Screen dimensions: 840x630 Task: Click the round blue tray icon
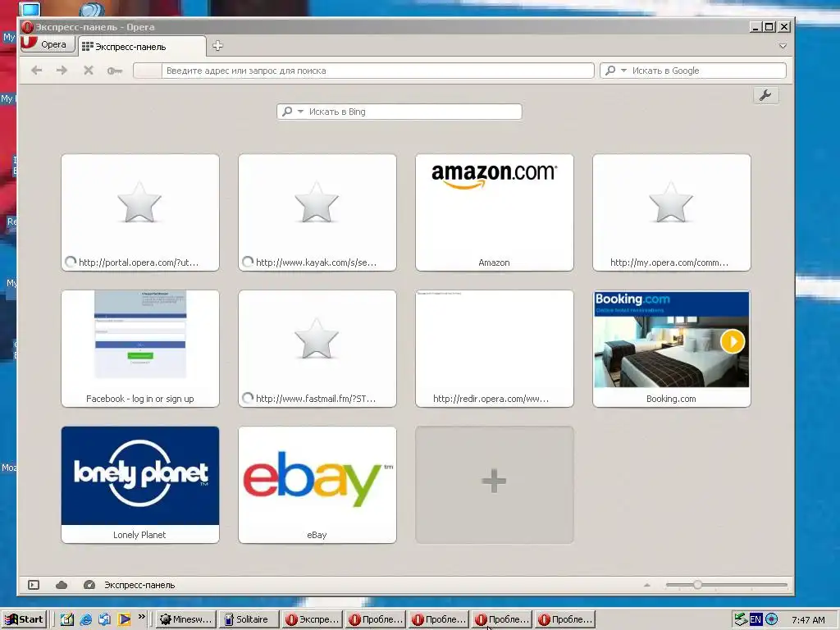tap(771, 619)
